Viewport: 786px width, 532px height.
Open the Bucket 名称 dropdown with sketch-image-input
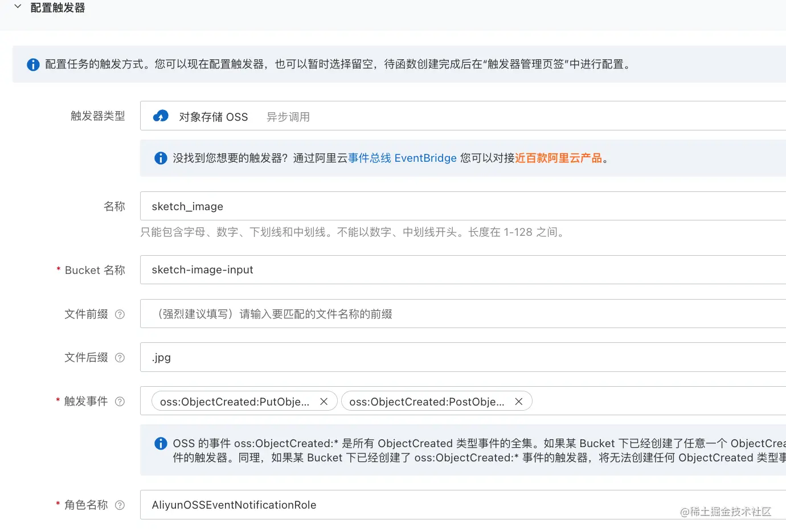463,270
